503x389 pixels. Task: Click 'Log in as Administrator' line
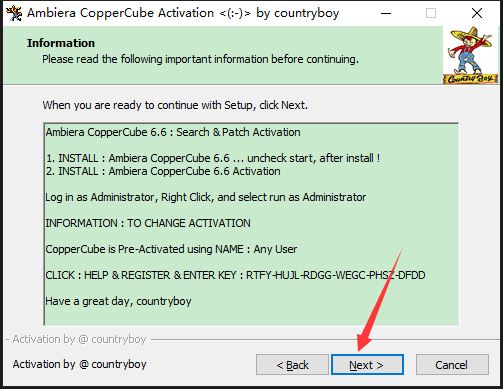206,197
